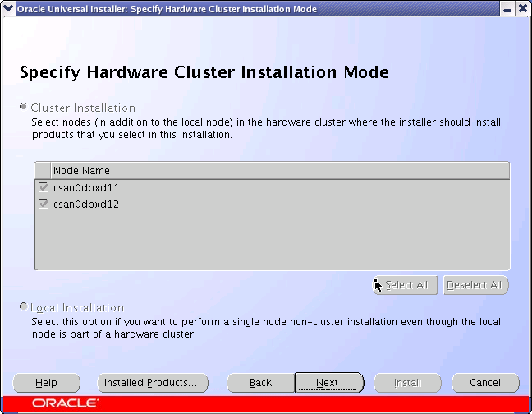Viewport: 532px width, 414px height.
Task: Click the Select All button
Action: [405, 285]
